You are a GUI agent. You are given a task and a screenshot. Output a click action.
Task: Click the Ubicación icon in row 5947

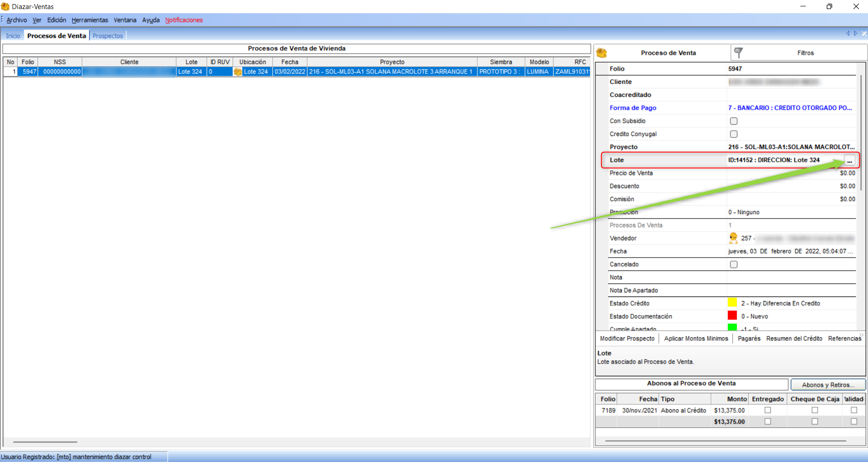point(238,72)
